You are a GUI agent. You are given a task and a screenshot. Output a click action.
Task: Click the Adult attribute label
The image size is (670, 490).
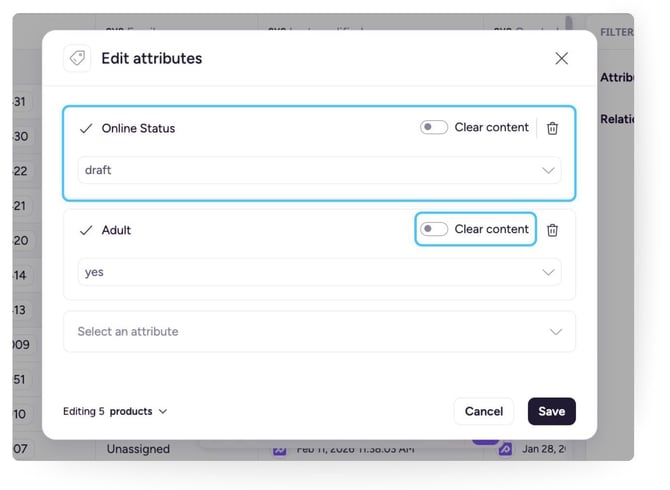[x=116, y=230]
